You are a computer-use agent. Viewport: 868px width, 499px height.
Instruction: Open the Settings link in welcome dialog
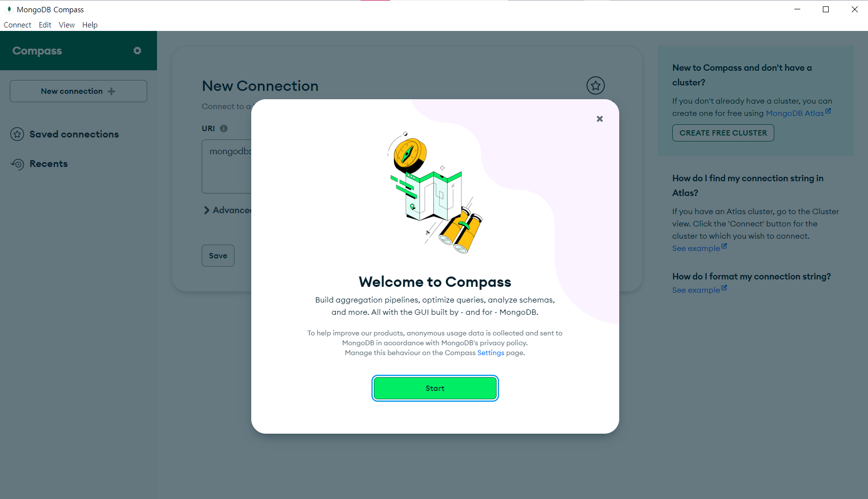pos(491,353)
